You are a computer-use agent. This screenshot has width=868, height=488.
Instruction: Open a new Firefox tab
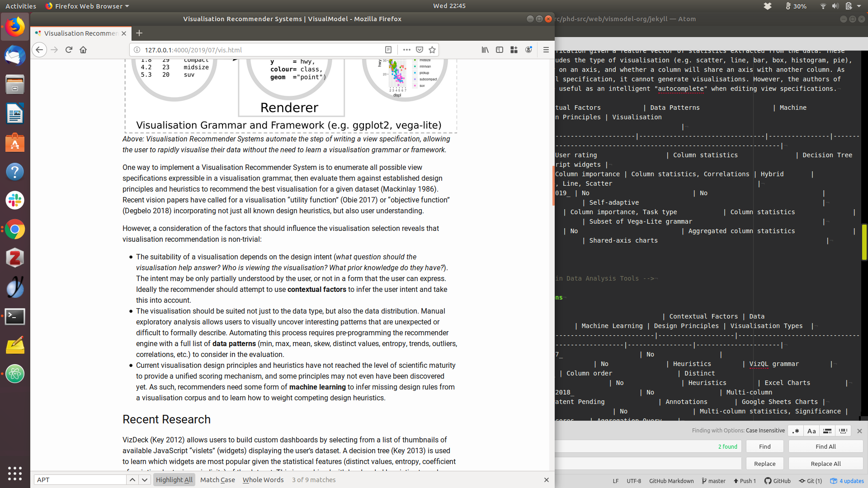pos(139,33)
